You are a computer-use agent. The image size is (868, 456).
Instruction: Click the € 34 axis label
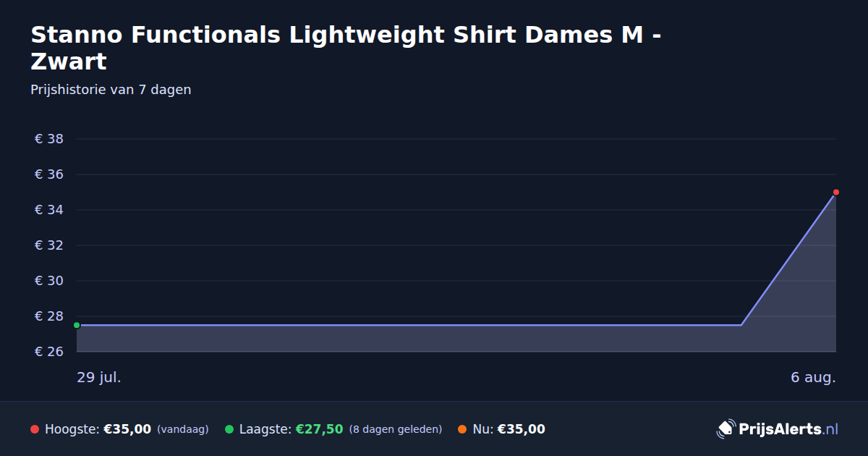pyautogui.click(x=49, y=210)
